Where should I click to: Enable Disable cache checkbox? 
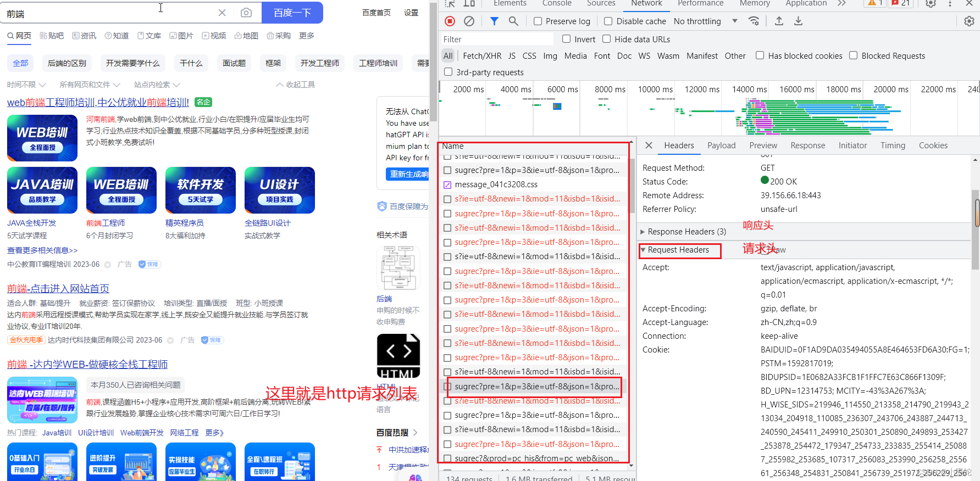click(608, 21)
